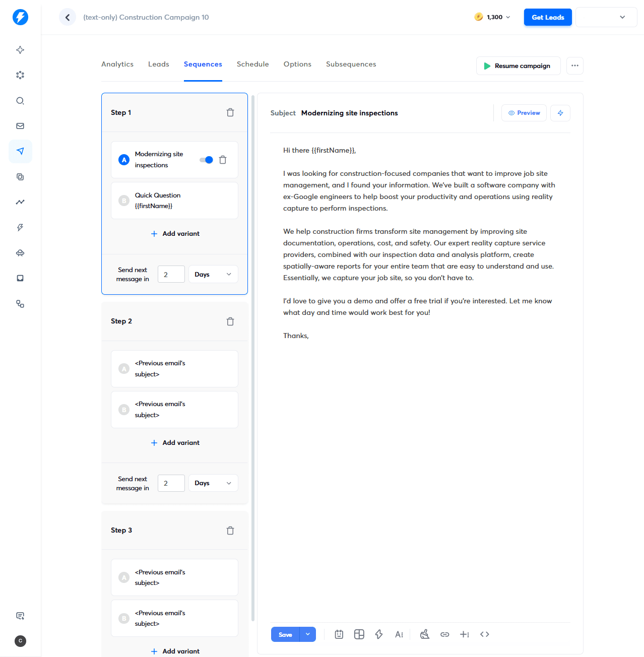Insert a link using the chain icon
The height and width of the screenshot is (657, 644).
point(444,634)
